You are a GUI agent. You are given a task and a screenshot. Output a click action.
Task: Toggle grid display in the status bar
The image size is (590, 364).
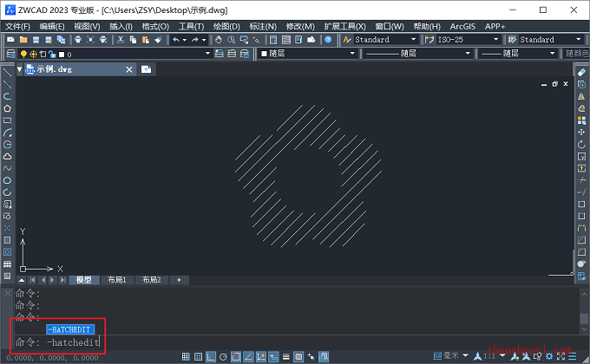199,356
